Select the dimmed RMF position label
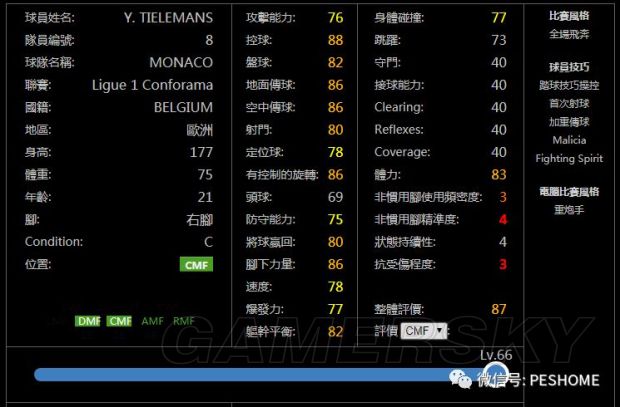 pyautogui.click(x=183, y=321)
